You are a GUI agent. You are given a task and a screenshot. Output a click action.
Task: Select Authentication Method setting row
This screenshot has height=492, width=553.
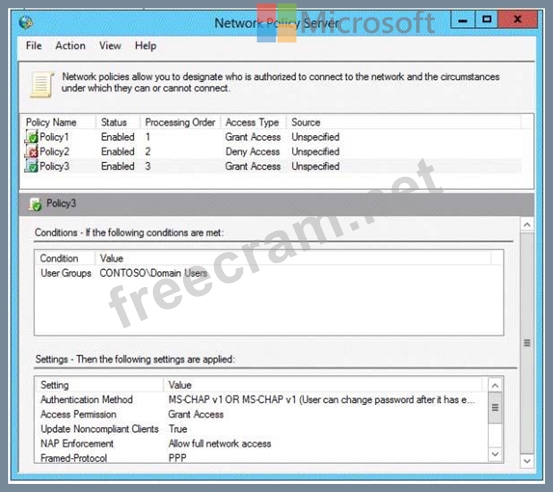point(86,400)
